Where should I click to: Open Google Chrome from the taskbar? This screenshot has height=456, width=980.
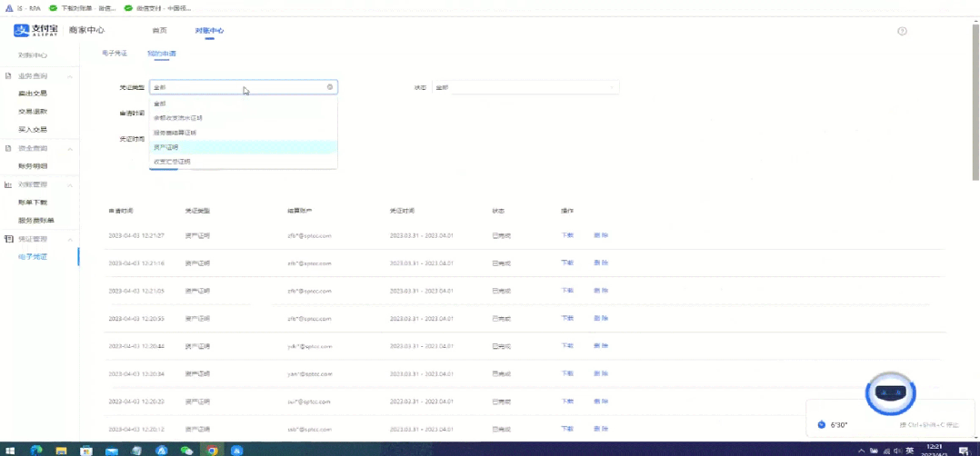tap(212, 450)
